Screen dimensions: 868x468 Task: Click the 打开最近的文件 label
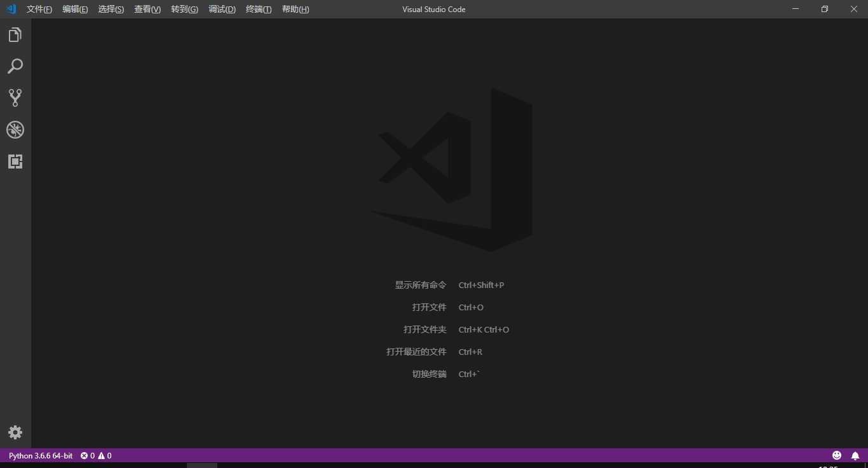click(416, 352)
